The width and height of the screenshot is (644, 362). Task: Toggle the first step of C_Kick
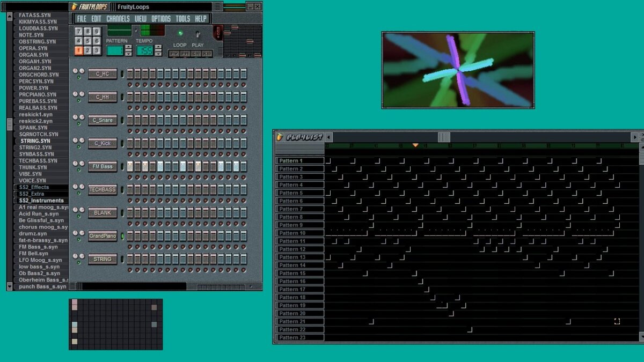(x=130, y=143)
